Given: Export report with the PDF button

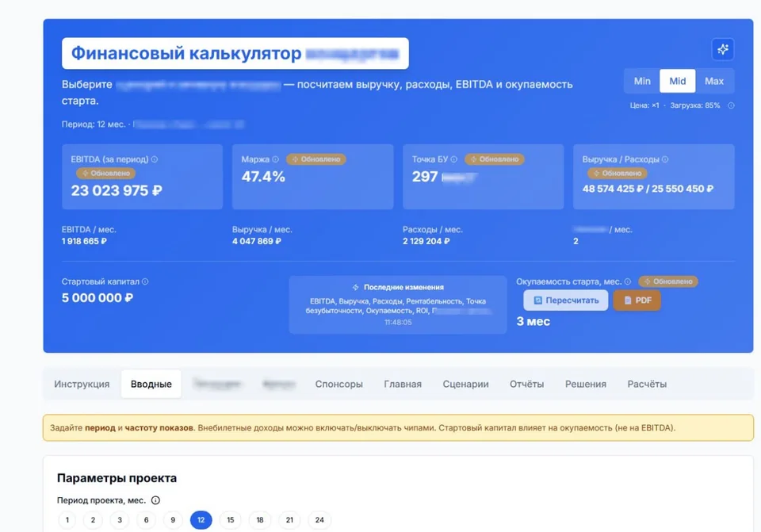Looking at the screenshot, I should coord(637,300).
